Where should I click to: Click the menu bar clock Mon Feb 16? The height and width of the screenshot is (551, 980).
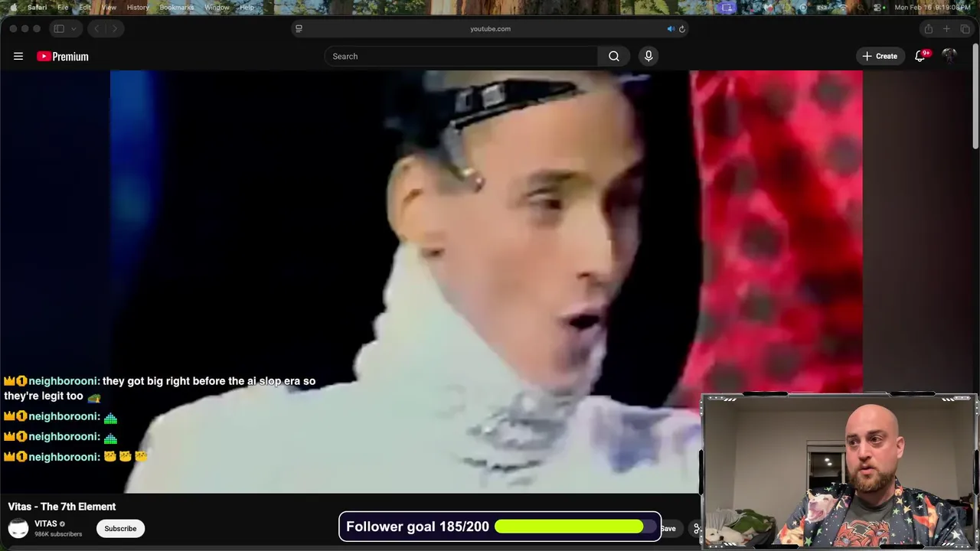pyautogui.click(x=932, y=7)
